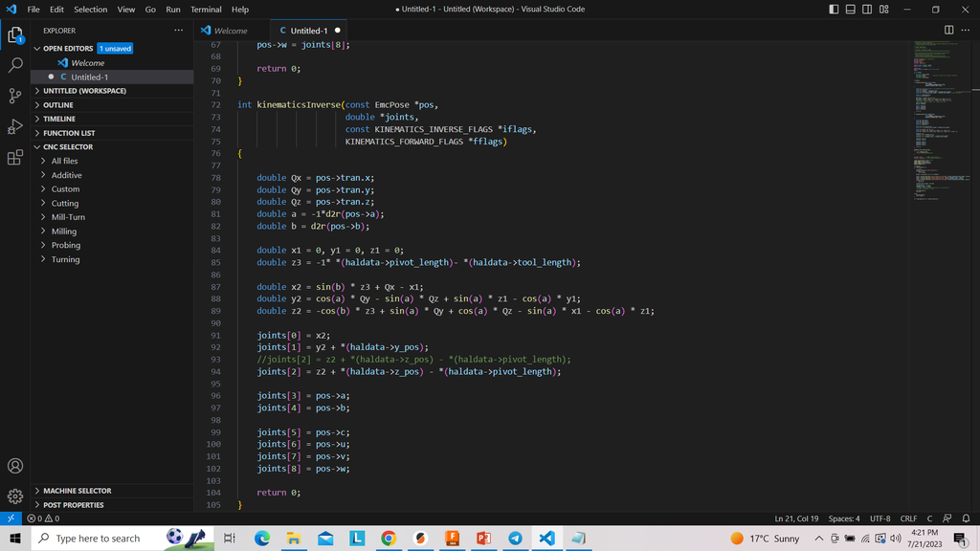Open the Extensions view
This screenshot has width=980, height=551.
pos(15,158)
